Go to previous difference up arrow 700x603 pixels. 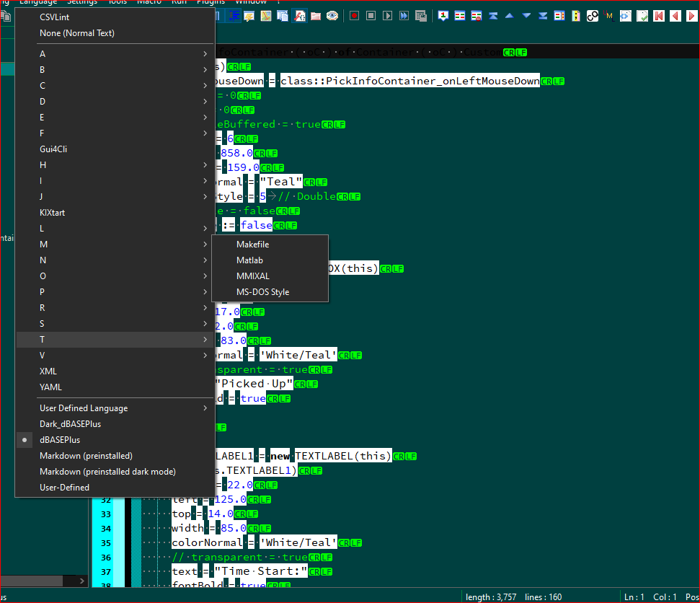510,16
